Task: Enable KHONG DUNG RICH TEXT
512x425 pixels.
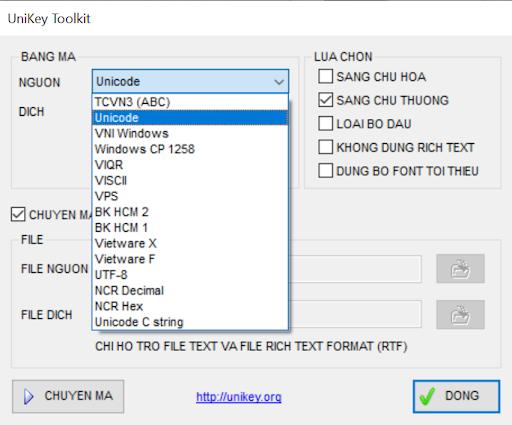Action: [x=325, y=147]
